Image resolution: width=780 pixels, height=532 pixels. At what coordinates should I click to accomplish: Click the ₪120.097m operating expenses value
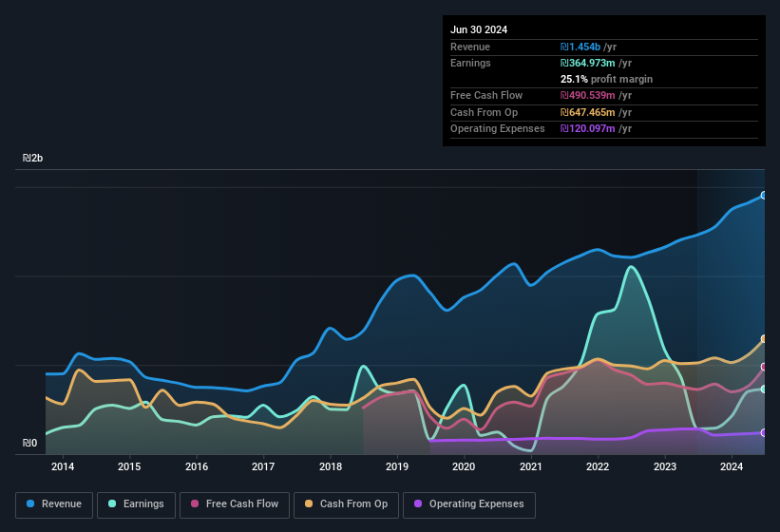click(588, 129)
